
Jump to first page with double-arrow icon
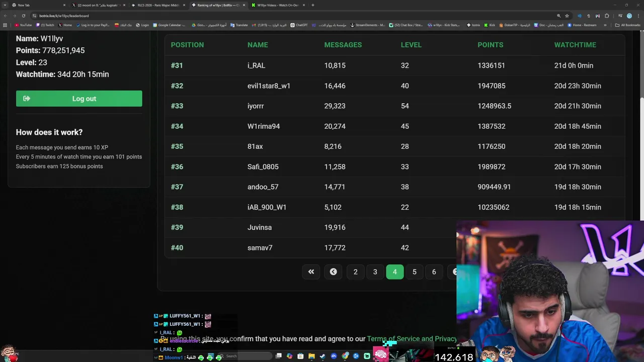pos(311,271)
